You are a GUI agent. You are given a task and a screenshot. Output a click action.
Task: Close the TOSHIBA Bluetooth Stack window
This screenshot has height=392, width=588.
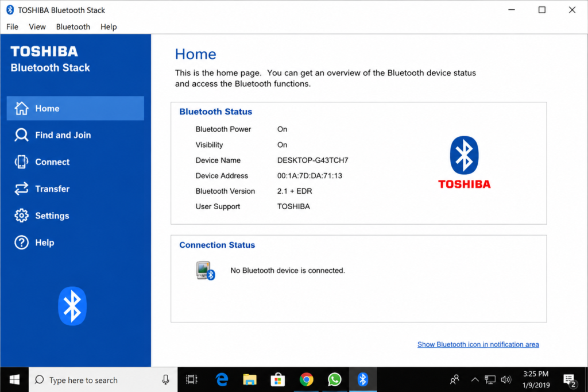point(572,10)
